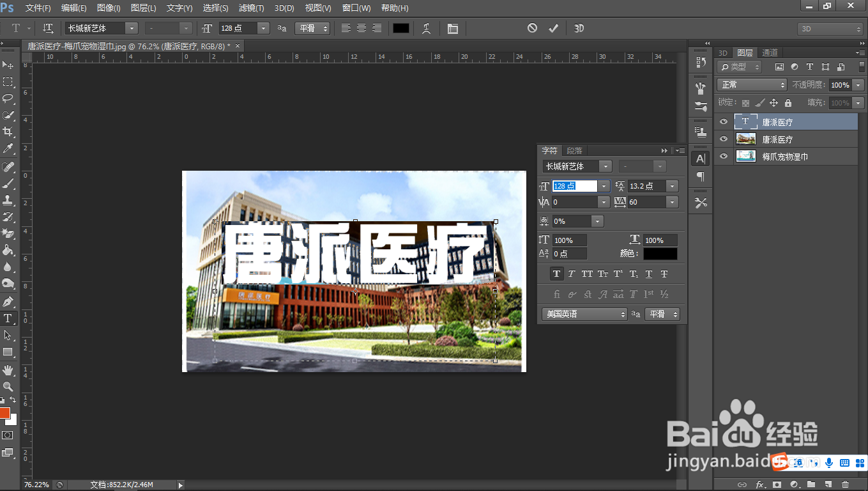Open anti-aliasing dropdown in options bar

click(312, 28)
